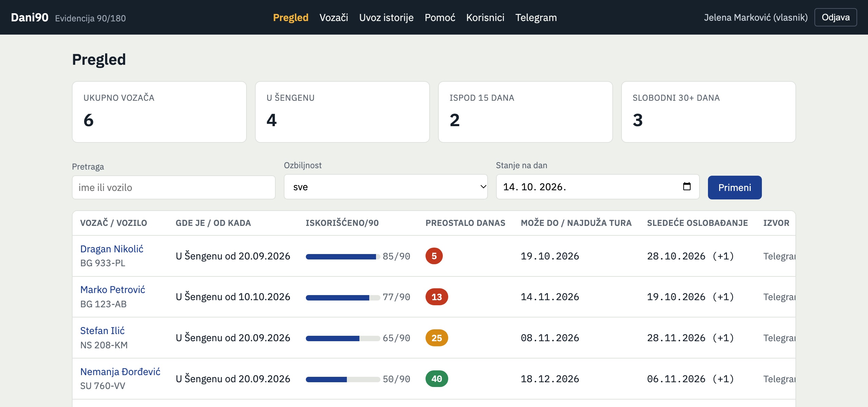Log out with the Odjava button

coord(835,17)
